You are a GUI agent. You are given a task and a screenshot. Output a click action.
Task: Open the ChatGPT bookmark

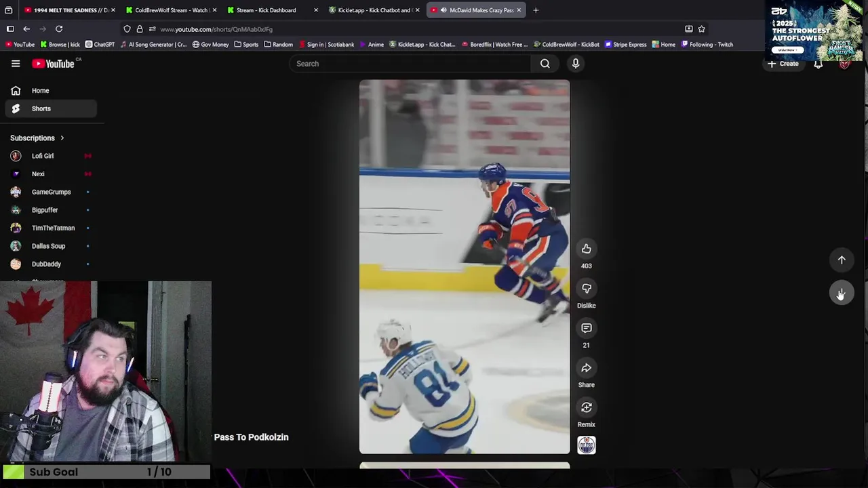(100, 45)
